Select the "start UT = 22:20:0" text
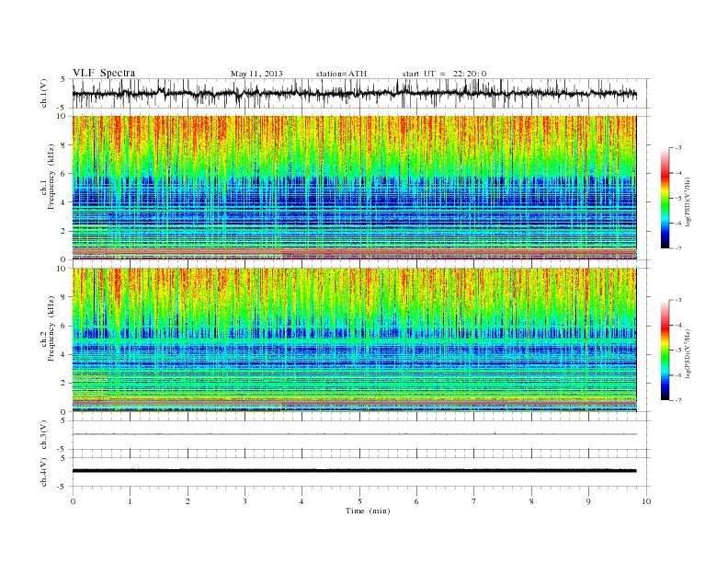Viewport: 728px width, 563px height. click(x=444, y=74)
